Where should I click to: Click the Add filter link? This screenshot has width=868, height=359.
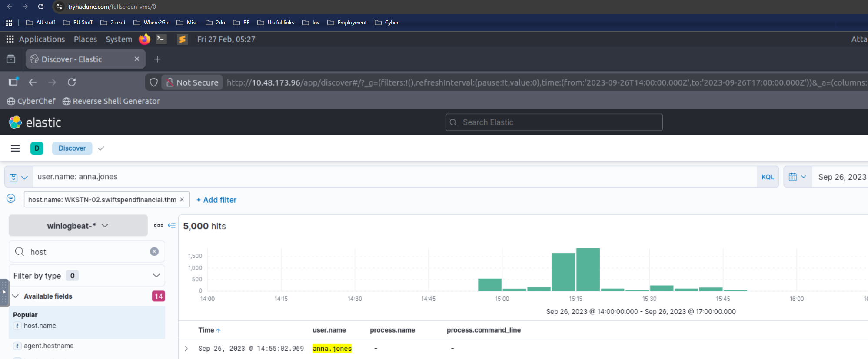click(216, 200)
